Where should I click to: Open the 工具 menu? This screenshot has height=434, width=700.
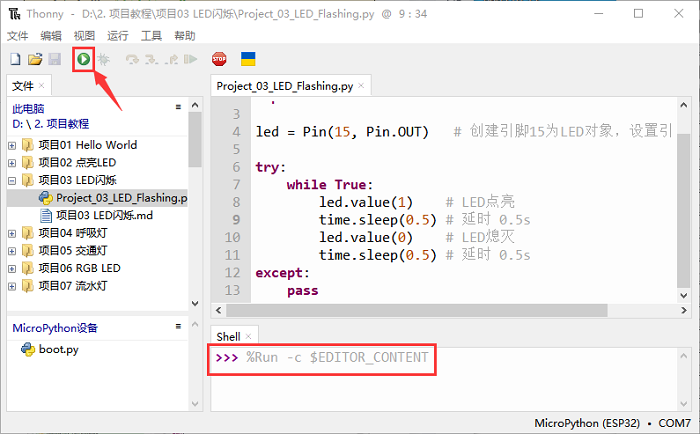tap(151, 35)
